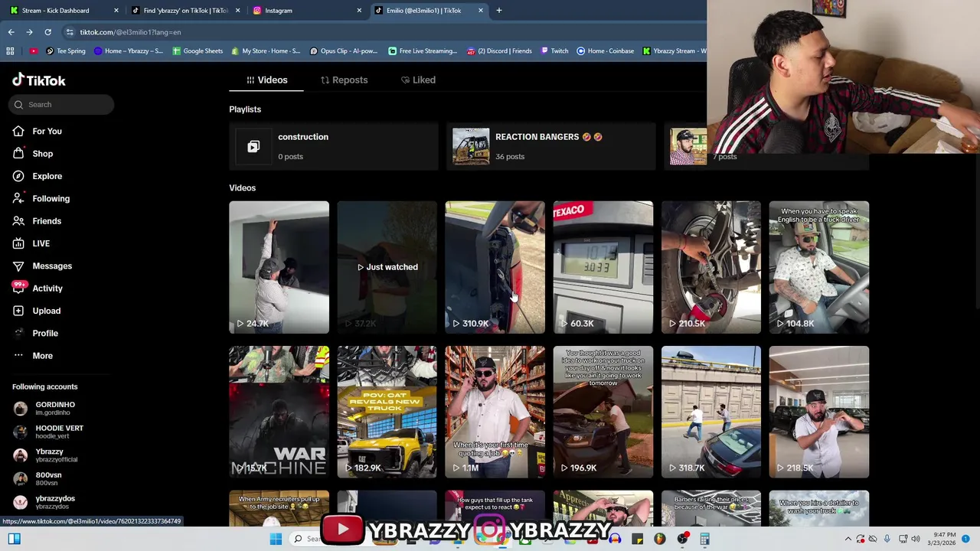Open the Discord Friends bookmark
This screenshot has width=980, height=551.
499,51
